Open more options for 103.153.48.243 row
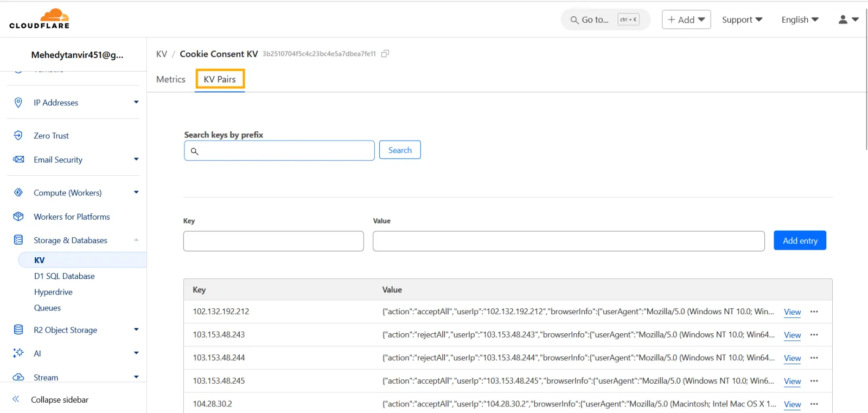868x413 pixels. (814, 335)
